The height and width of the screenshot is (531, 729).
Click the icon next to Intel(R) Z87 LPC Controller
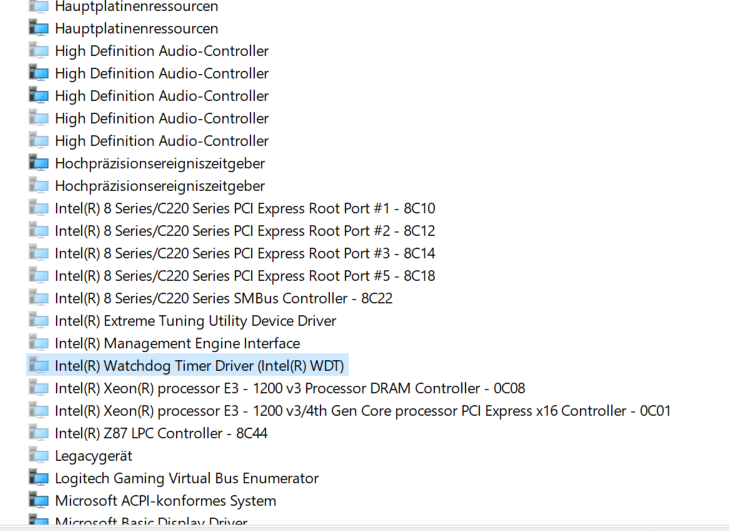point(39,432)
